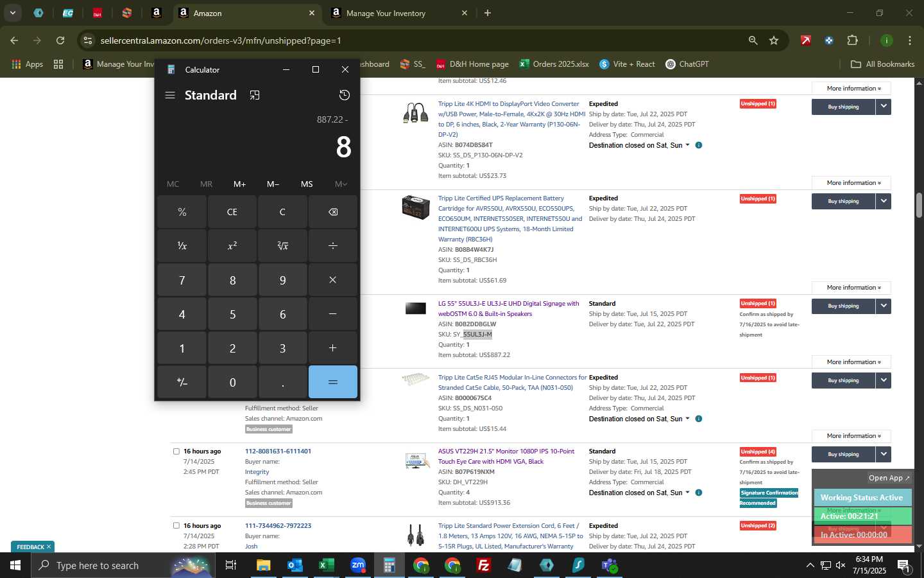Click the info icon beside Cat5e destination closed
The width and height of the screenshot is (924, 578).
pos(699,419)
